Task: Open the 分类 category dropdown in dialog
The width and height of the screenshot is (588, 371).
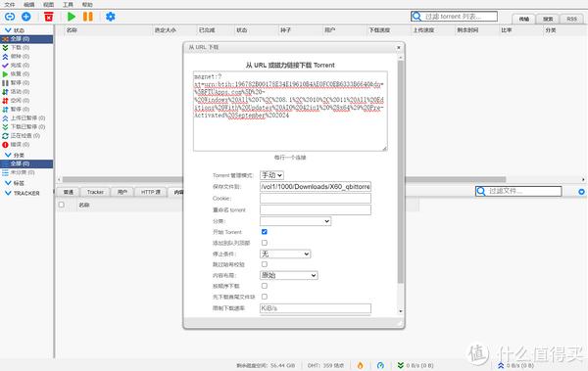Action: pyautogui.click(x=296, y=221)
